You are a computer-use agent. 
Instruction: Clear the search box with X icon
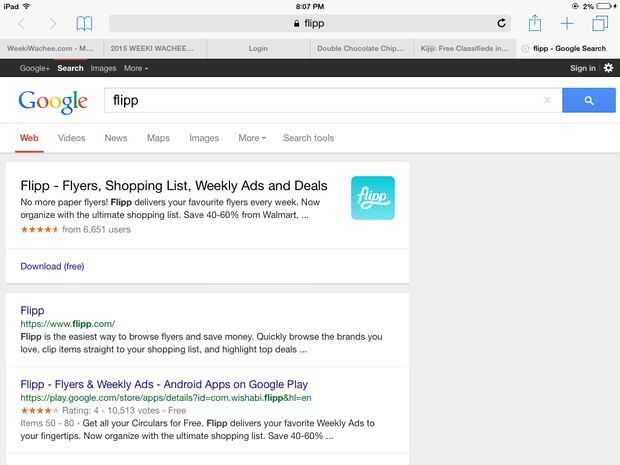click(x=547, y=100)
